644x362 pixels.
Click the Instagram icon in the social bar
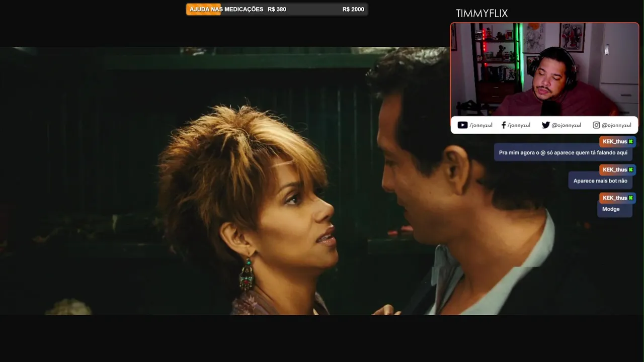[596, 125]
